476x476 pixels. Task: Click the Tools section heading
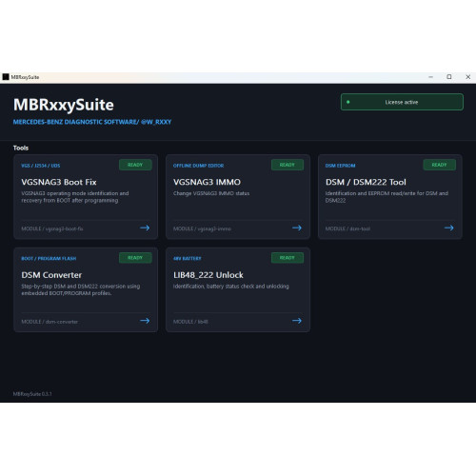tap(21, 148)
